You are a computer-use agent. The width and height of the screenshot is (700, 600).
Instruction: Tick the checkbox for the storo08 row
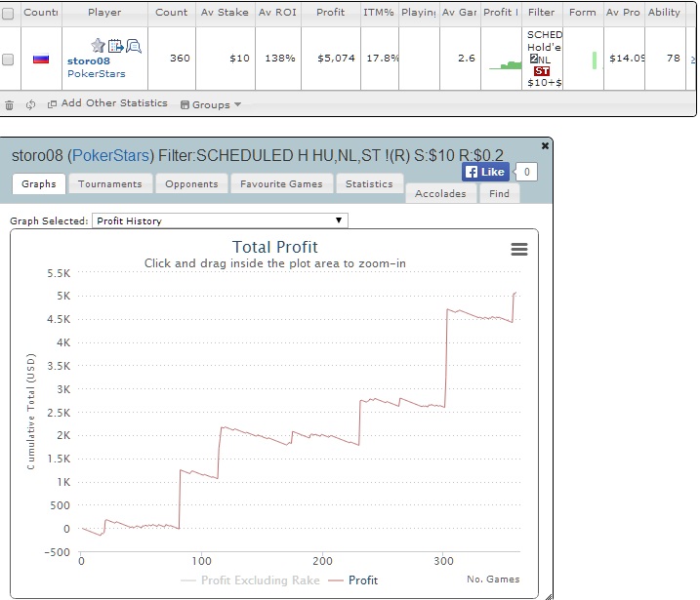tap(8, 60)
